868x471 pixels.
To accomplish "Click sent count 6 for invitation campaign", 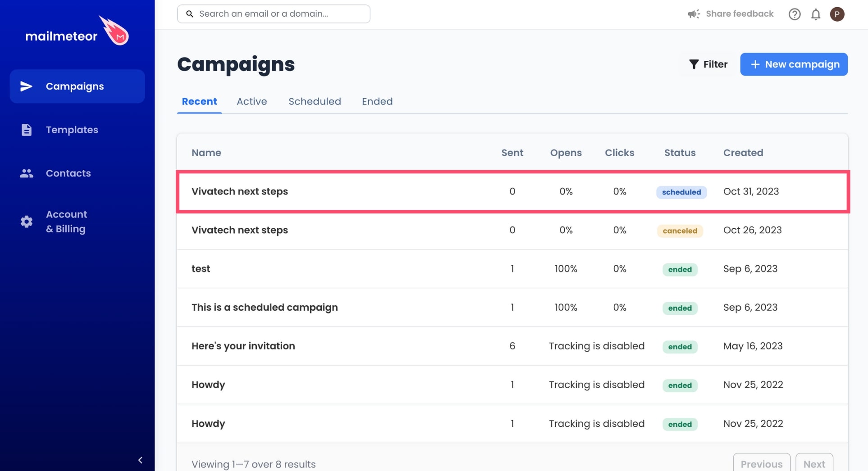I will (x=512, y=346).
